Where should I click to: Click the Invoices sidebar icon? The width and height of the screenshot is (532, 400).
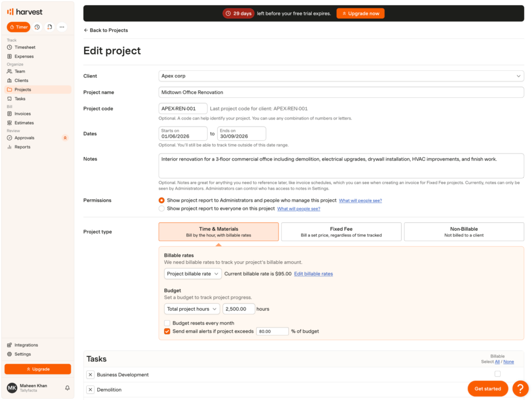click(9, 114)
